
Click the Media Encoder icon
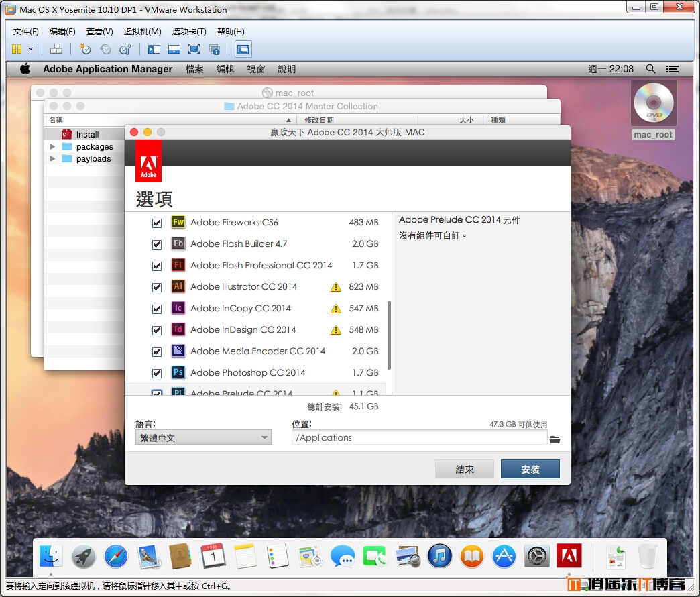pyautogui.click(x=178, y=351)
